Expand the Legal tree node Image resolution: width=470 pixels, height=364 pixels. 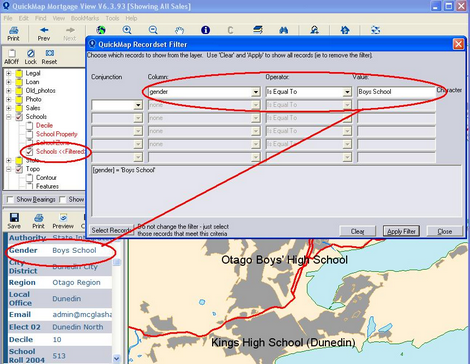click(x=9, y=73)
